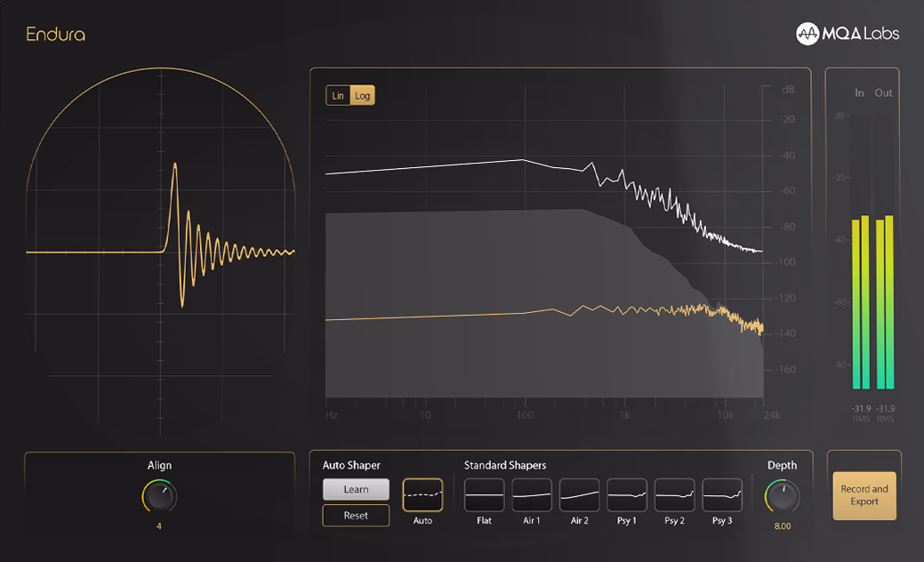The image size is (924, 562).
Task: Click the Learn button
Action: (x=356, y=490)
